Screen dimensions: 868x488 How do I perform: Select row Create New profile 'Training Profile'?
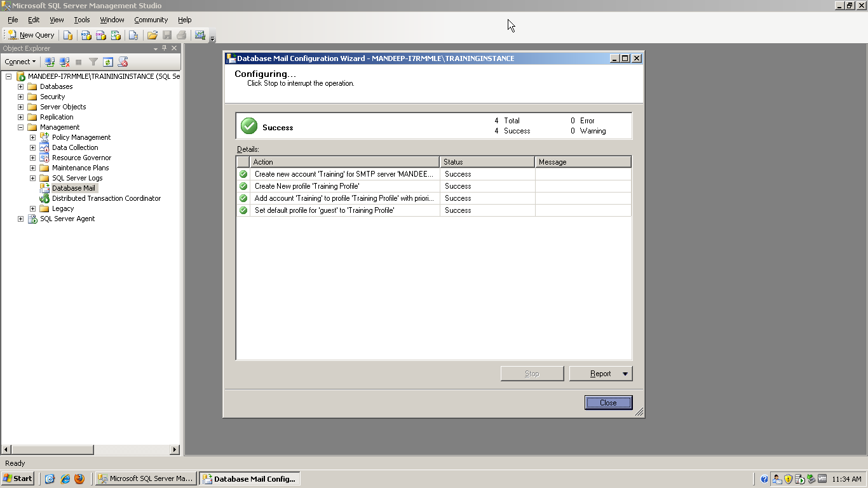pyautogui.click(x=434, y=186)
